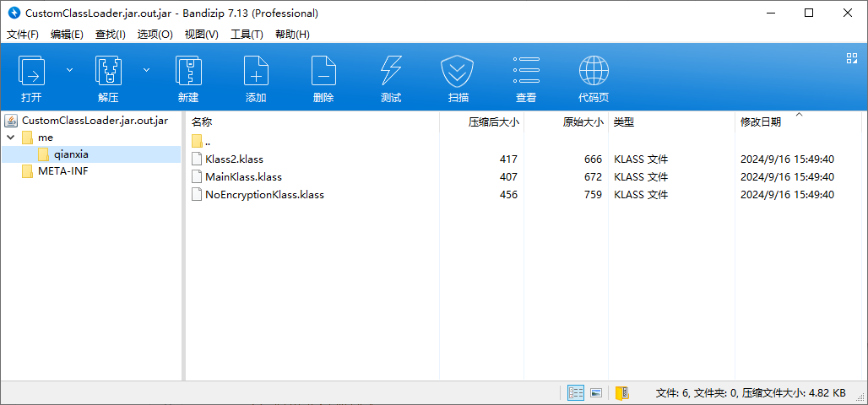
Task: Click the Add (添加) files icon
Action: [256, 72]
